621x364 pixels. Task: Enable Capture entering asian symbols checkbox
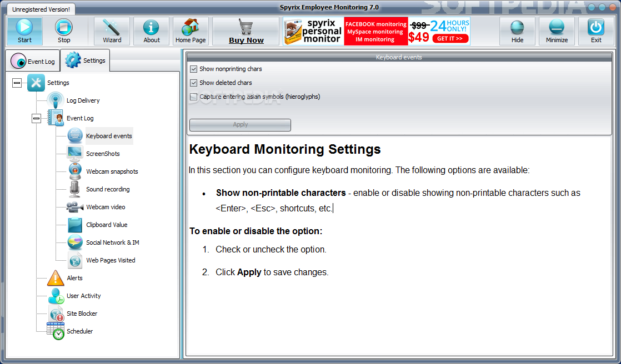194,97
